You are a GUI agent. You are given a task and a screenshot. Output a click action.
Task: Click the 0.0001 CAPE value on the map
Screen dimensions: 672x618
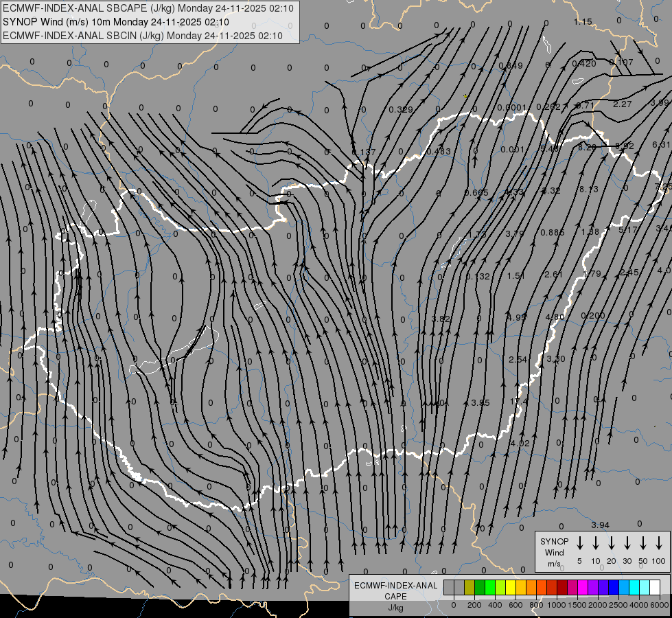(511, 107)
